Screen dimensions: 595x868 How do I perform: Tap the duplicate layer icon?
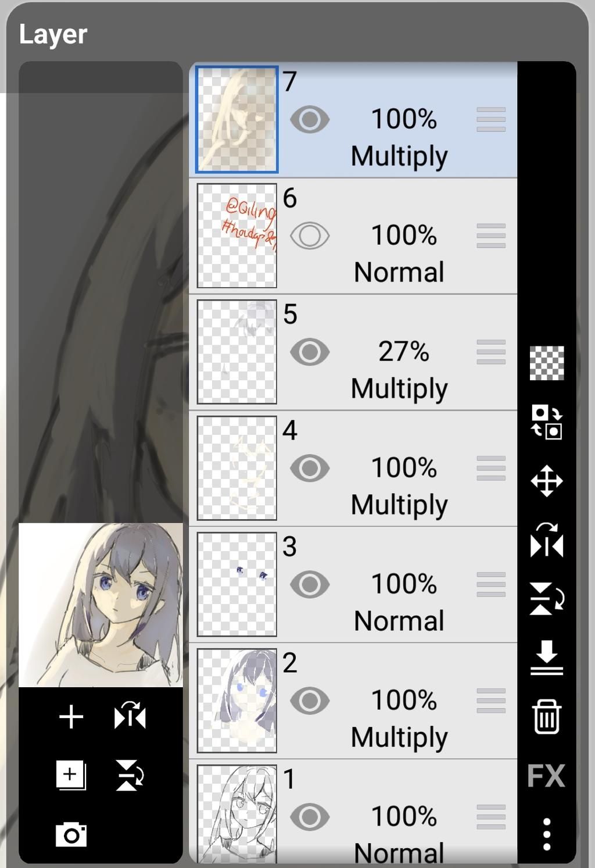coord(71,775)
